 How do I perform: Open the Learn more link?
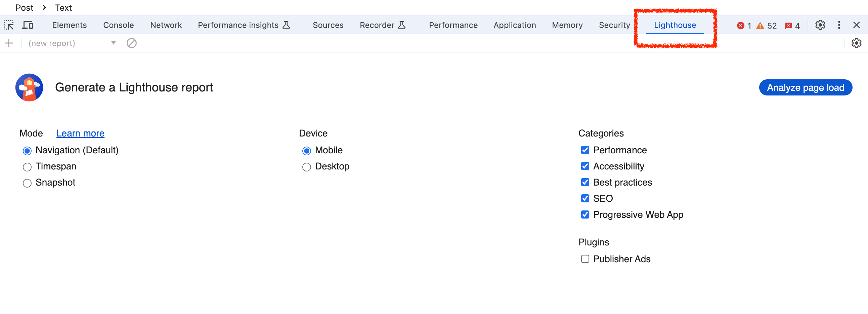80,133
